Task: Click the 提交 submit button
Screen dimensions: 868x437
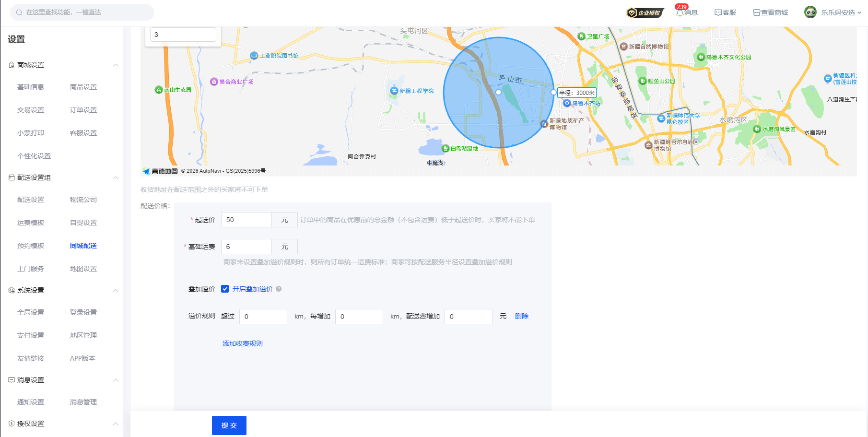Action: click(x=229, y=425)
